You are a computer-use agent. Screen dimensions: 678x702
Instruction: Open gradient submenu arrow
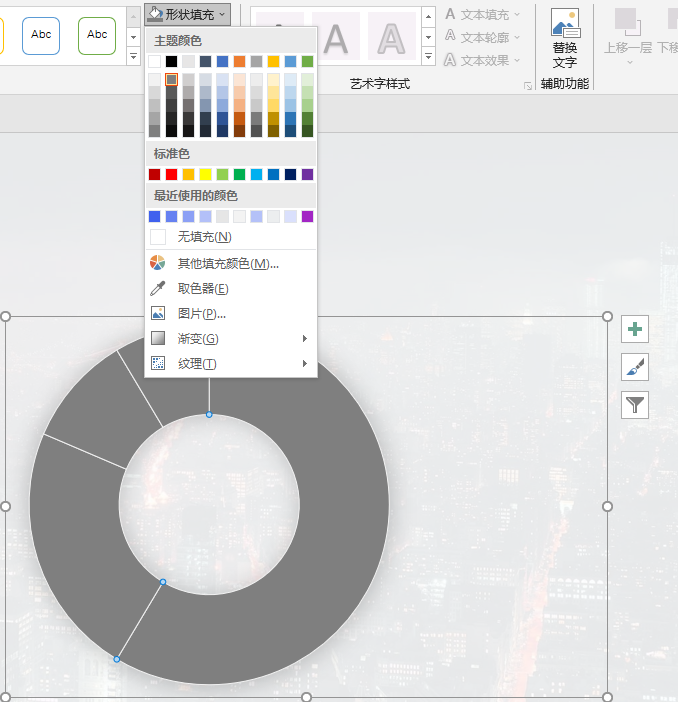point(305,338)
